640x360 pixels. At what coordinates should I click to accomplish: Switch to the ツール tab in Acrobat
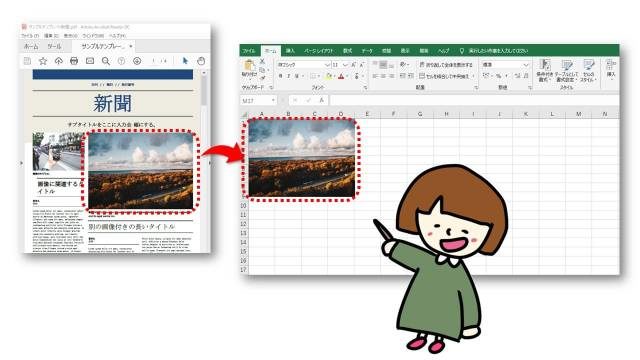pyautogui.click(x=54, y=47)
